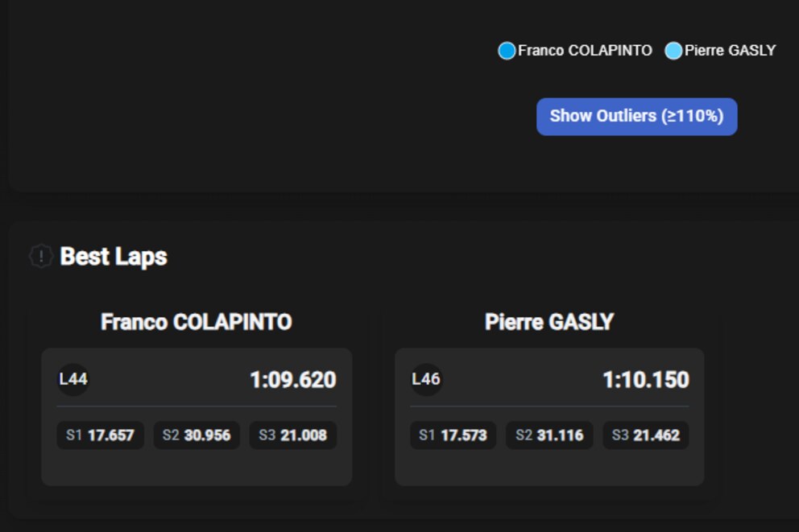Select Gasly's S1 17.573 sector chip
This screenshot has height=532, width=799.
point(453,435)
